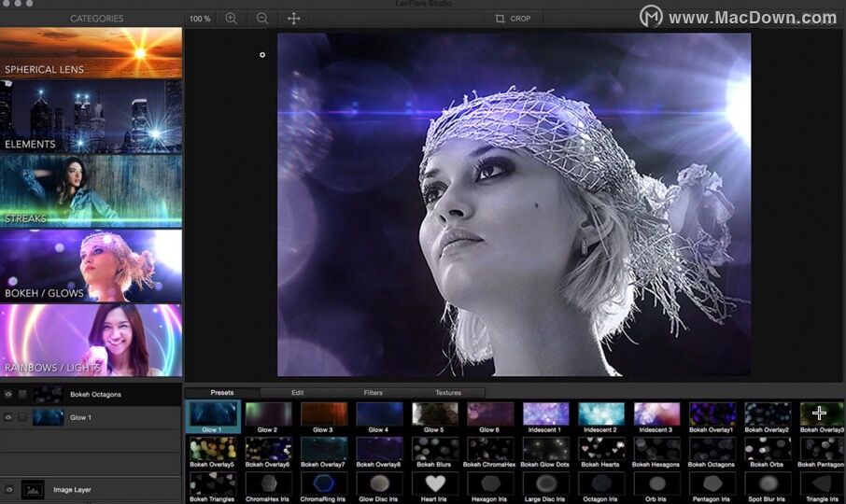Add the Bokeh Overlay2 preset
The image size is (846, 504).
768,417
